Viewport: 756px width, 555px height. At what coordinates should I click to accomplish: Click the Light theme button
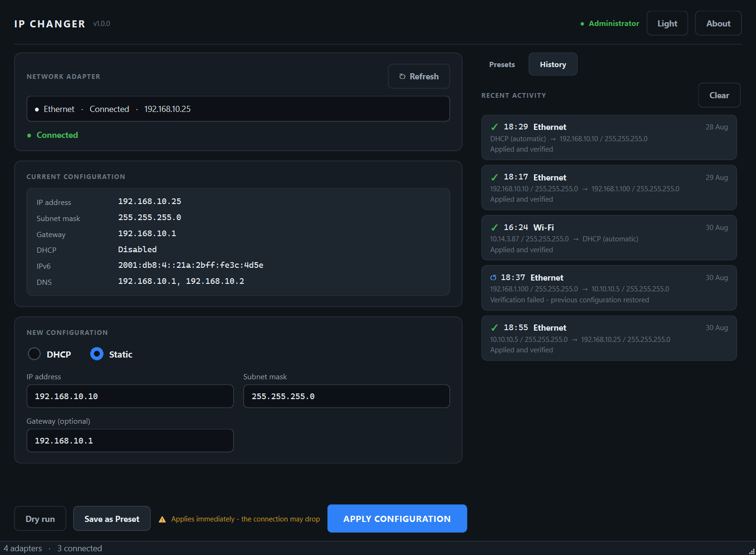tap(667, 23)
